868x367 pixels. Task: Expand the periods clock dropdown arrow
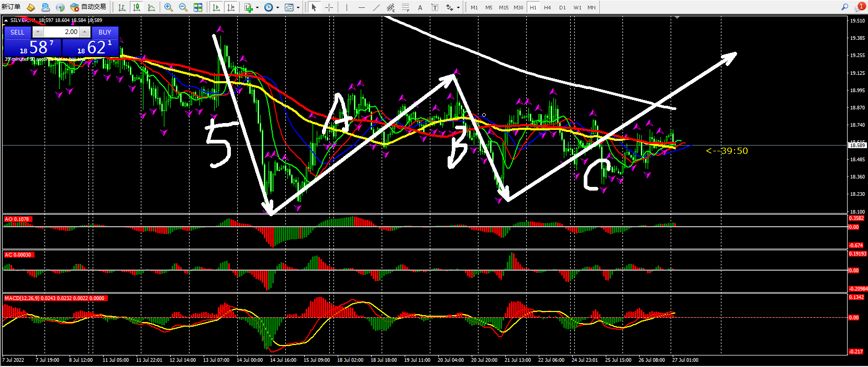(277, 8)
